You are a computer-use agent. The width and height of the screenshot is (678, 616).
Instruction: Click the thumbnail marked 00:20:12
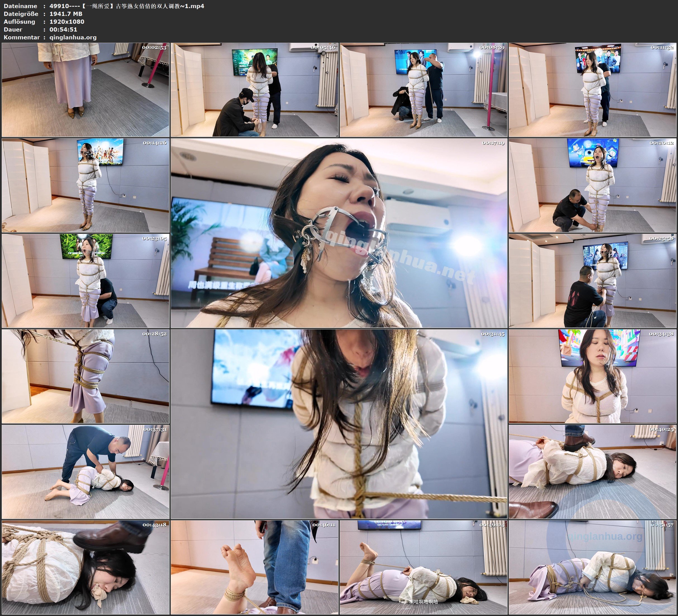click(592, 185)
